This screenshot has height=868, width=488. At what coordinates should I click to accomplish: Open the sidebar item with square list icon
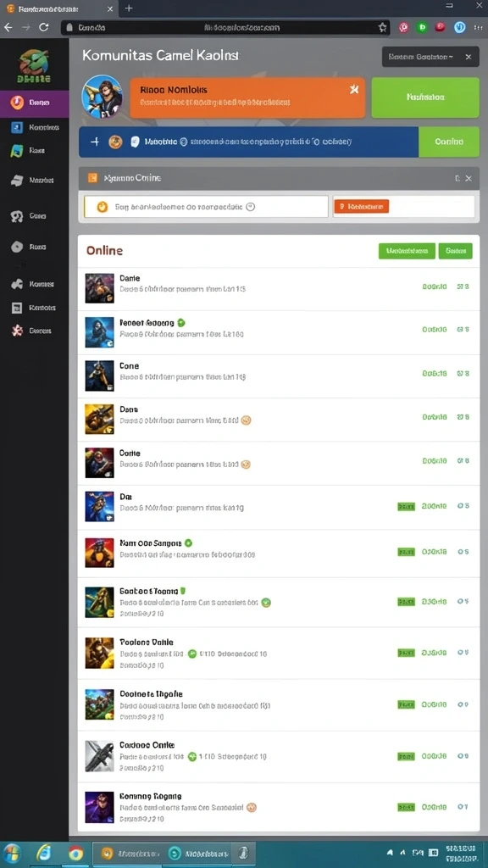click(x=34, y=308)
